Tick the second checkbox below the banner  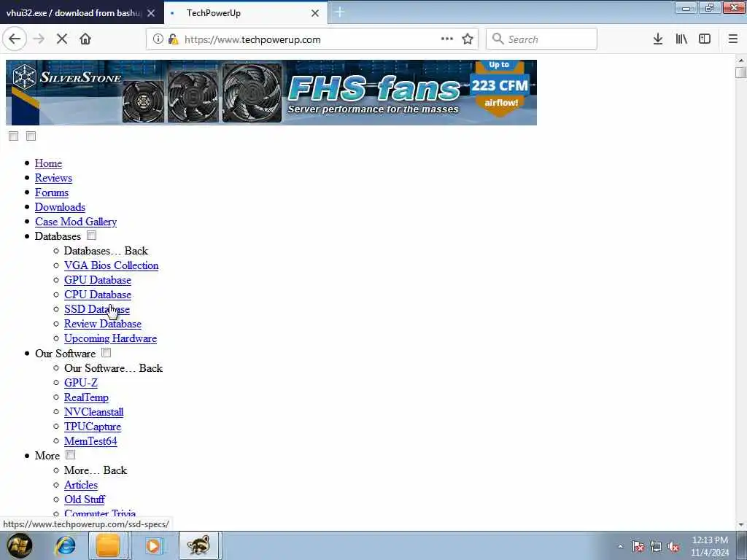(x=31, y=136)
